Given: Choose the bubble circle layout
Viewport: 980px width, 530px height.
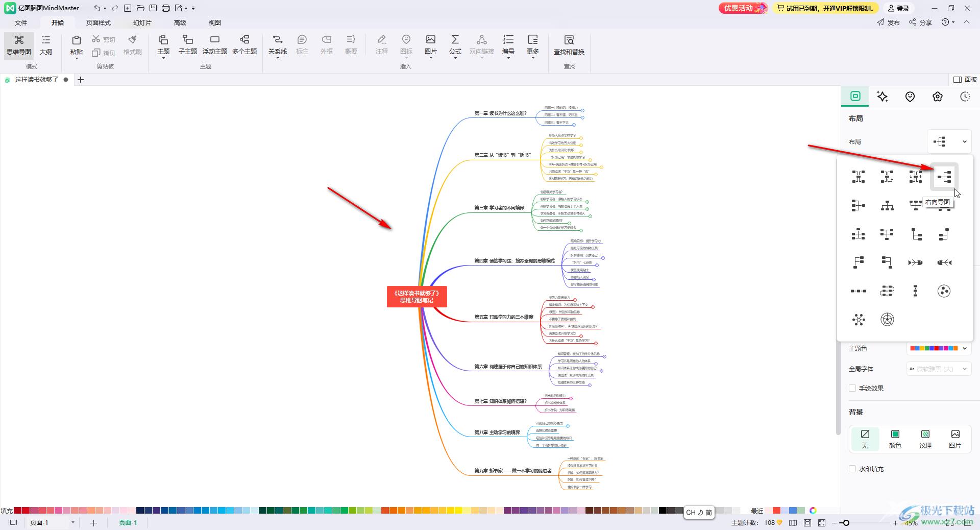Looking at the screenshot, I should point(944,291).
